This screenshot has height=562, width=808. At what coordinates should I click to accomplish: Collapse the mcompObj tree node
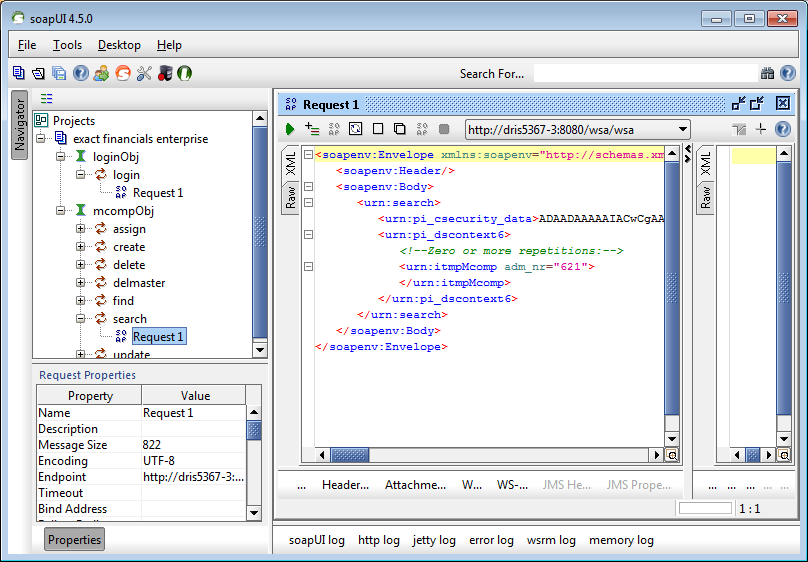60,210
